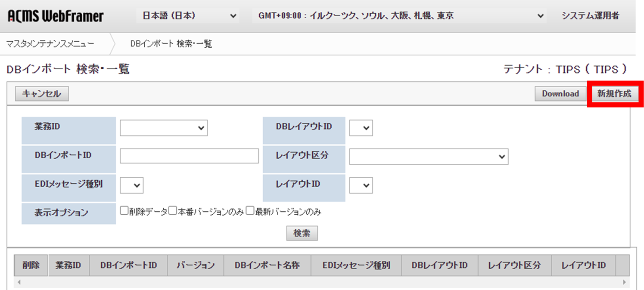Expand the レイアウトID dropdown

[x=361, y=185]
